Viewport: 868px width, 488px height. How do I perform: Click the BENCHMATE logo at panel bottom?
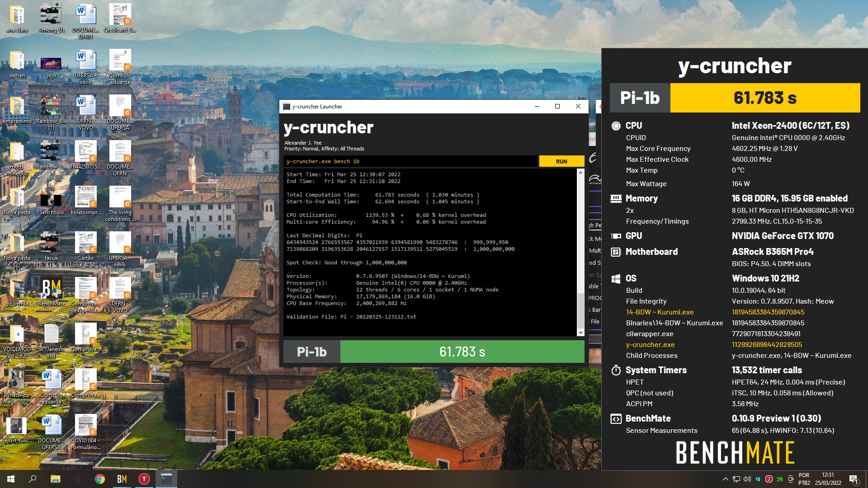click(x=735, y=453)
